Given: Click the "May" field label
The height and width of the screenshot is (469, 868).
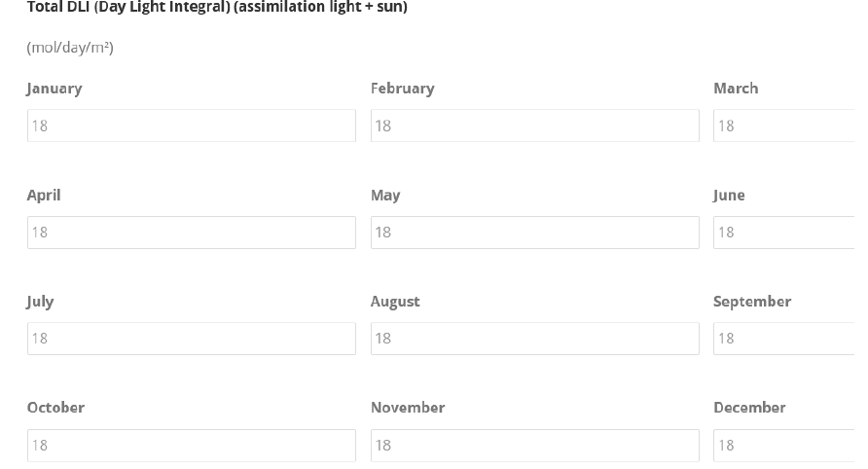Looking at the screenshot, I should pos(385,195).
